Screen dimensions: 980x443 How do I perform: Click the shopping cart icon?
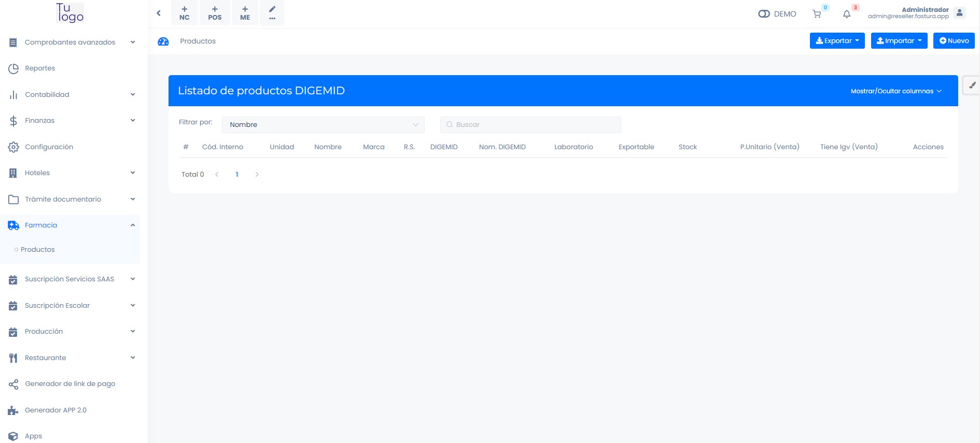coord(817,15)
